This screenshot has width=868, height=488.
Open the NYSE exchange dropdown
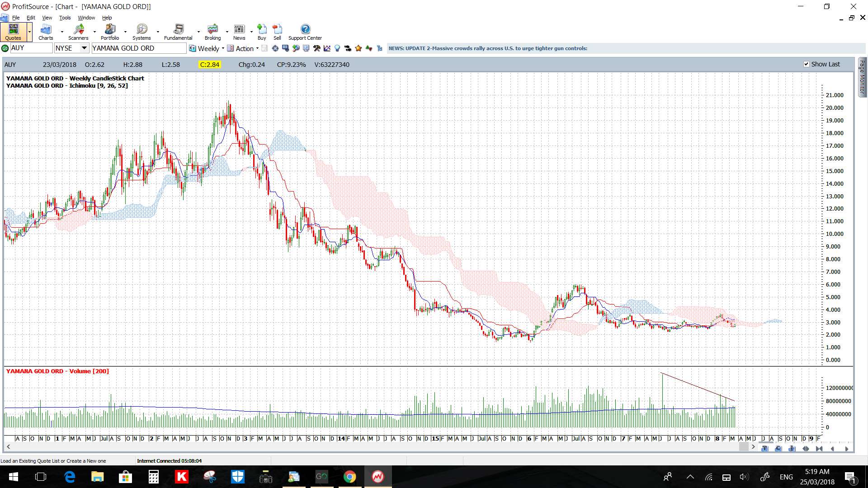pos(84,48)
